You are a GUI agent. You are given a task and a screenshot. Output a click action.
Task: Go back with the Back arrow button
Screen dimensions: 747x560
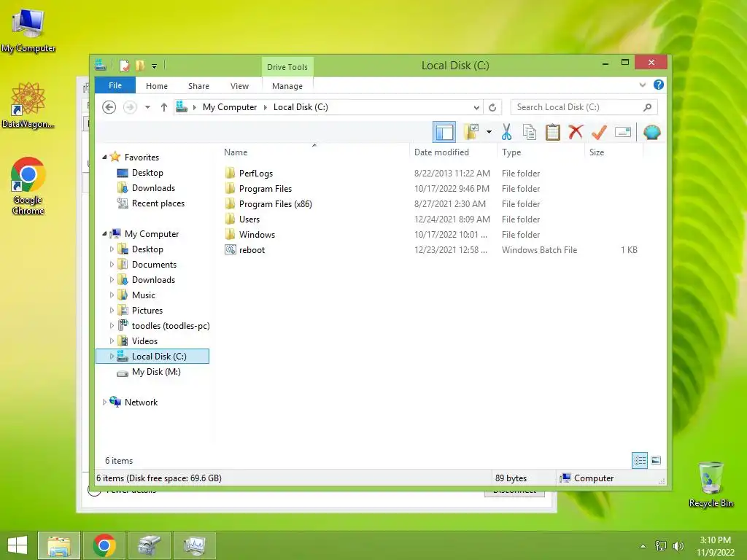tap(109, 107)
